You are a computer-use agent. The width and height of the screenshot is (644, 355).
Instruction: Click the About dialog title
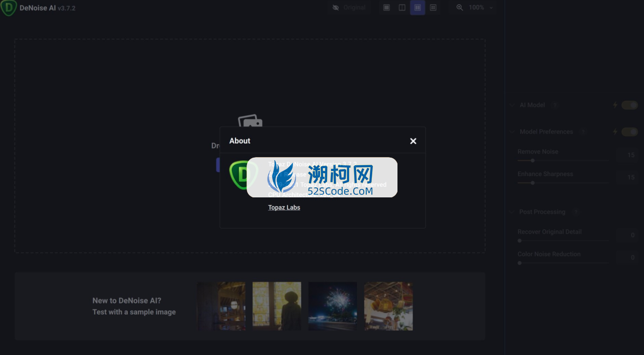(x=239, y=141)
